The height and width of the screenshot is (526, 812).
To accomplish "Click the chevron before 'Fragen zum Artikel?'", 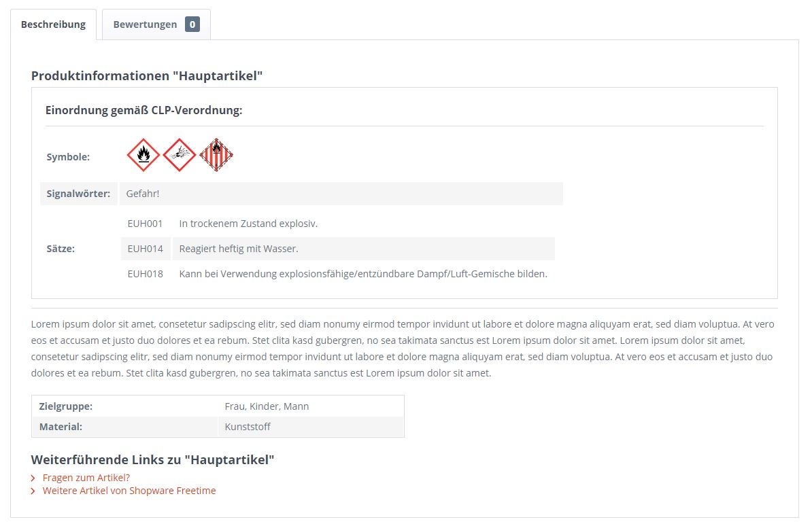I will click(x=33, y=478).
